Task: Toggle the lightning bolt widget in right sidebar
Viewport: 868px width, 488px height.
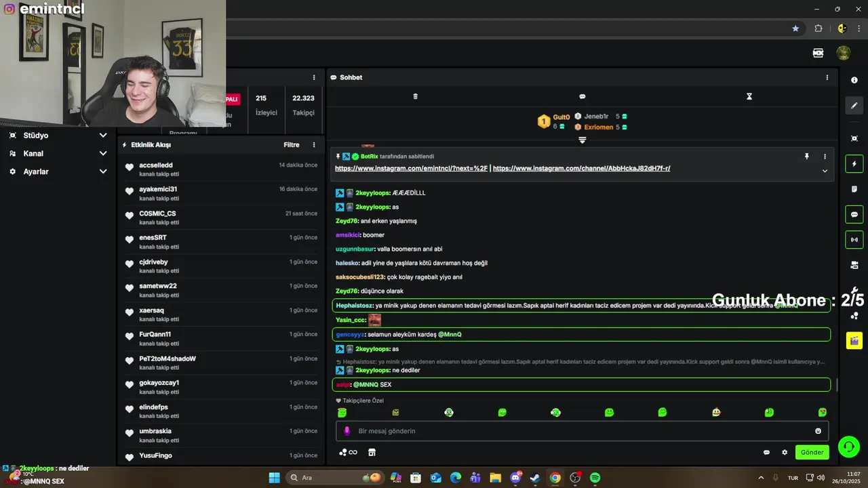Action: click(854, 164)
